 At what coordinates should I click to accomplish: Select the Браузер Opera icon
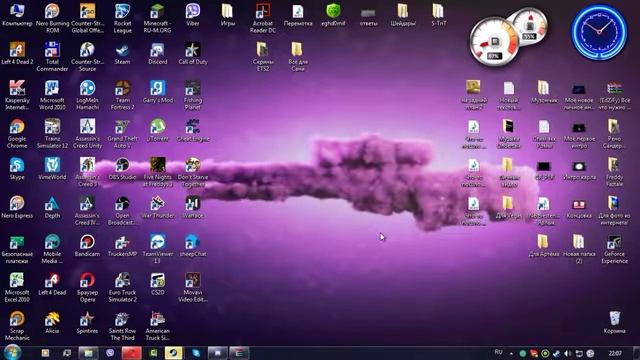pyautogui.click(x=87, y=287)
